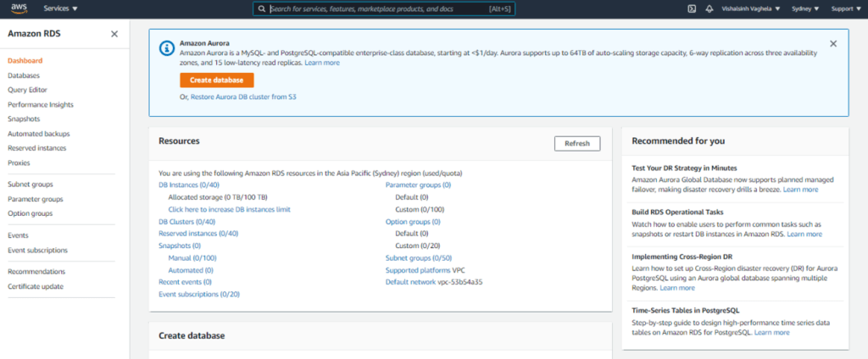Open Performance Insights in sidebar
The image size is (868, 359).
click(40, 104)
